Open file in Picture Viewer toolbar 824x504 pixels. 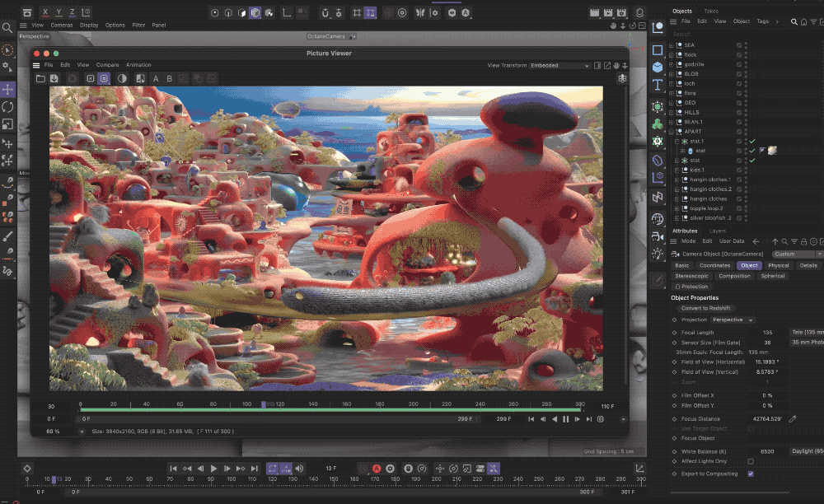(x=40, y=78)
